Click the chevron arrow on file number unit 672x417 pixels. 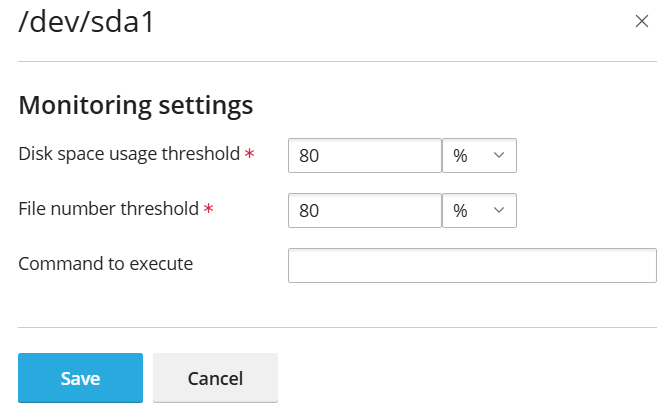coord(498,210)
